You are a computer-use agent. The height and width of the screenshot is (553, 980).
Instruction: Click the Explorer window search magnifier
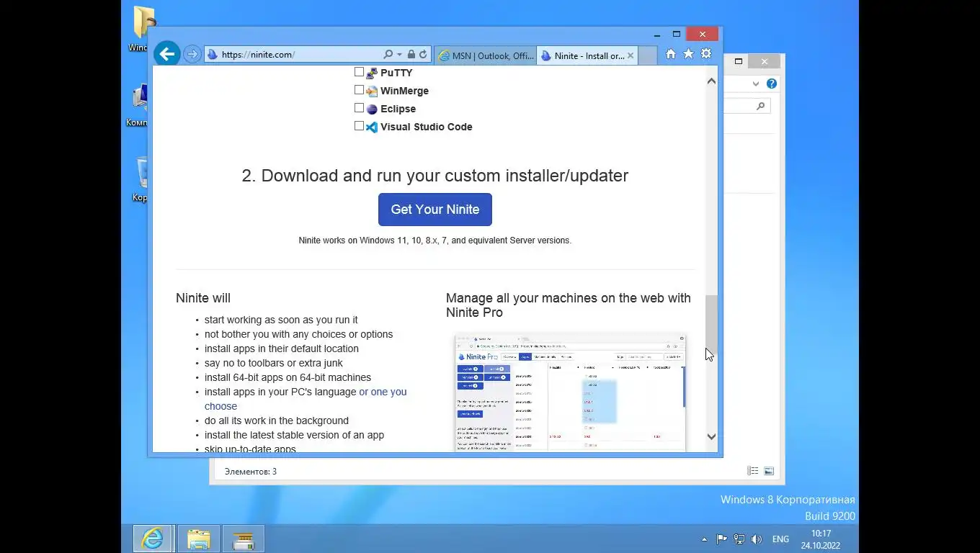pyautogui.click(x=760, y=107)
